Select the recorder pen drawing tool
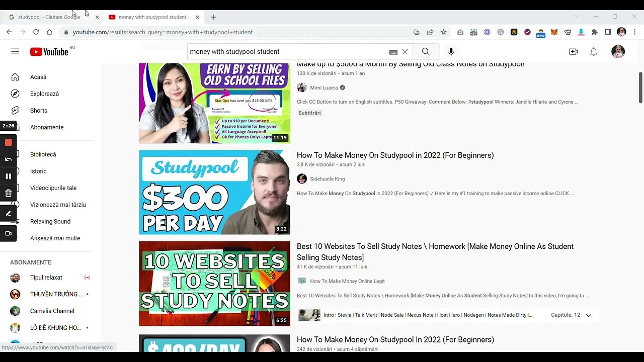The height and width of the screenshot is (362, 644). click(x=9, y=214)
